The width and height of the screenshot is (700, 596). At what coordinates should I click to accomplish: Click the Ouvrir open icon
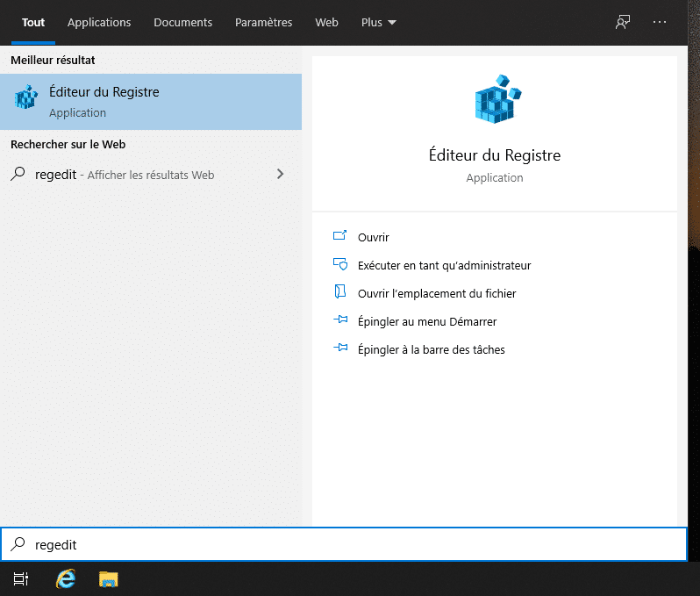pyautogui.click(x=340, y=236)
